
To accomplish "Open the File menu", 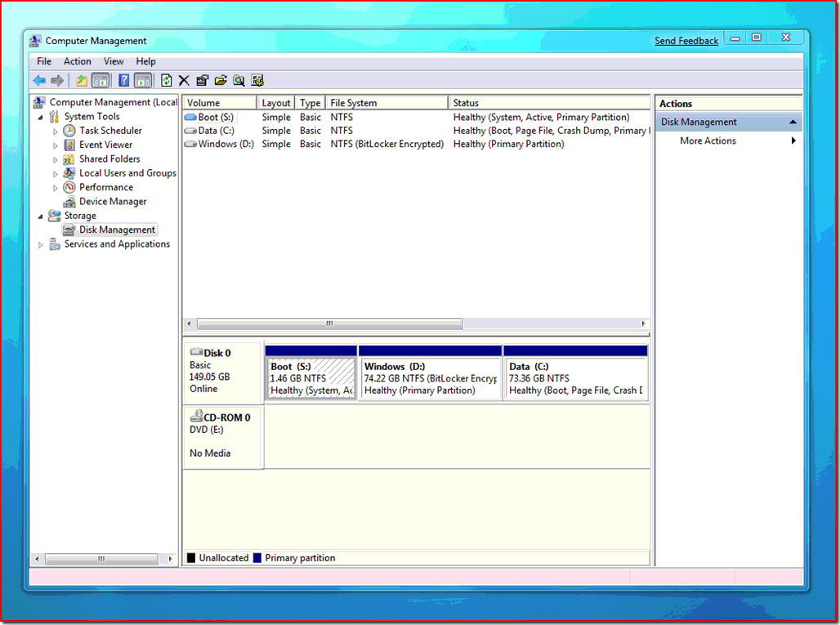I will point(44,61).
